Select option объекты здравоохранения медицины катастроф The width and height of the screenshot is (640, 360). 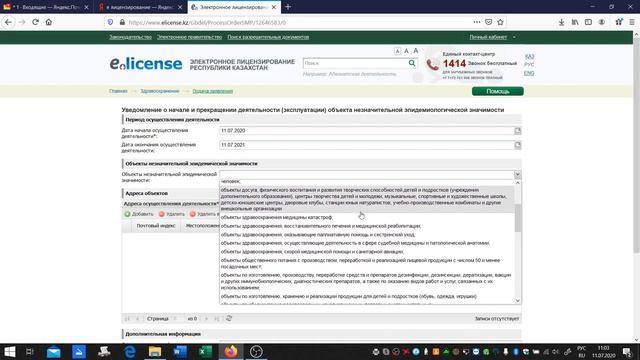367,217
